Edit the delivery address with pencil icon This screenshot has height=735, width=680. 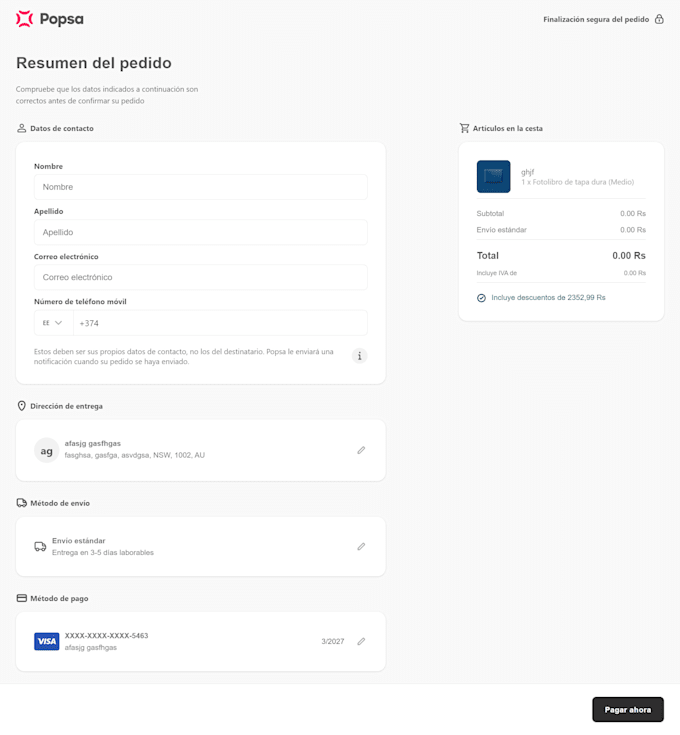coord(361,450)
